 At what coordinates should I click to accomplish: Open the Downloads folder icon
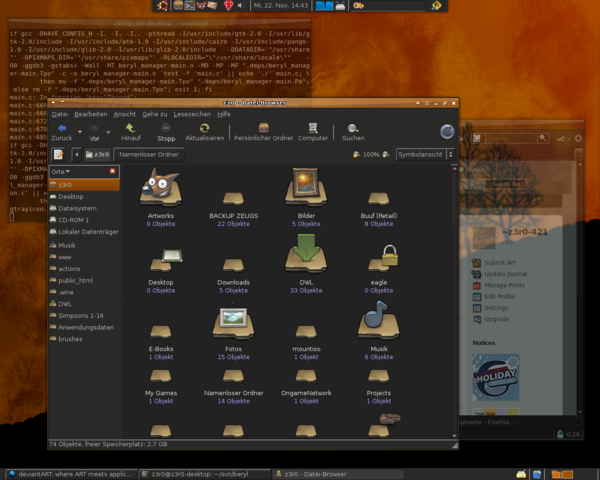coord(233,265)
